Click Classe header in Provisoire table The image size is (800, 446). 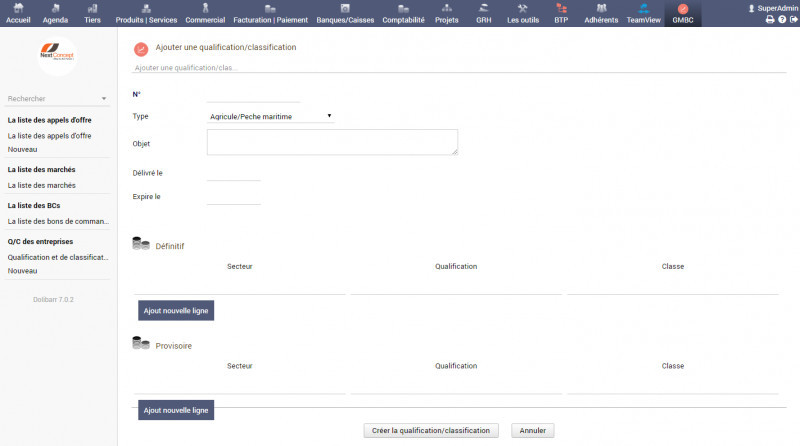673,366
